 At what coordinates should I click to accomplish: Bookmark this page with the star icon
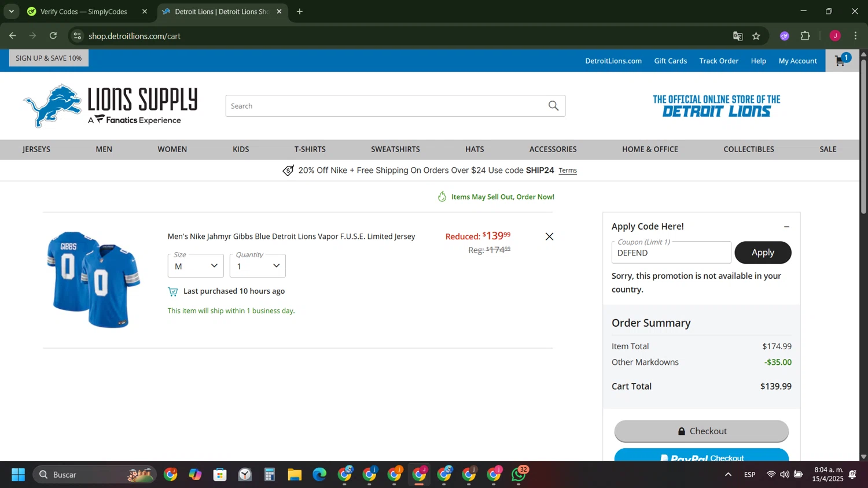756,36
